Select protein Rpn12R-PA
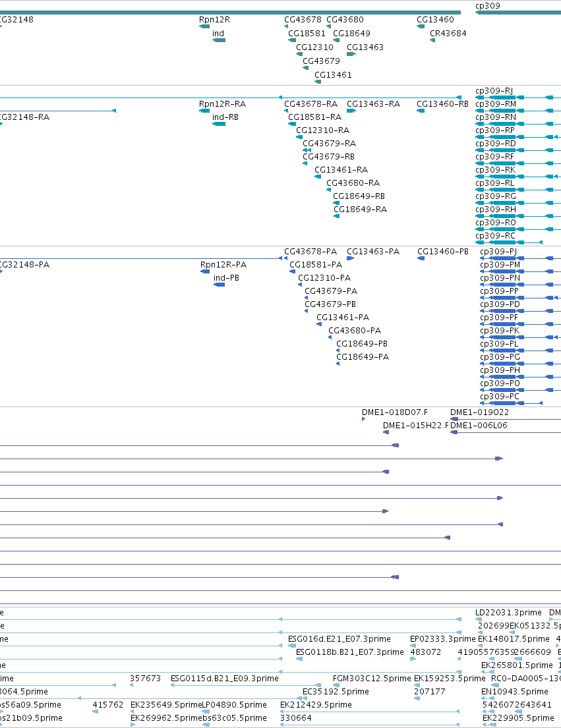The height and width of the screenshot is (728, 561). coord(223,265)
